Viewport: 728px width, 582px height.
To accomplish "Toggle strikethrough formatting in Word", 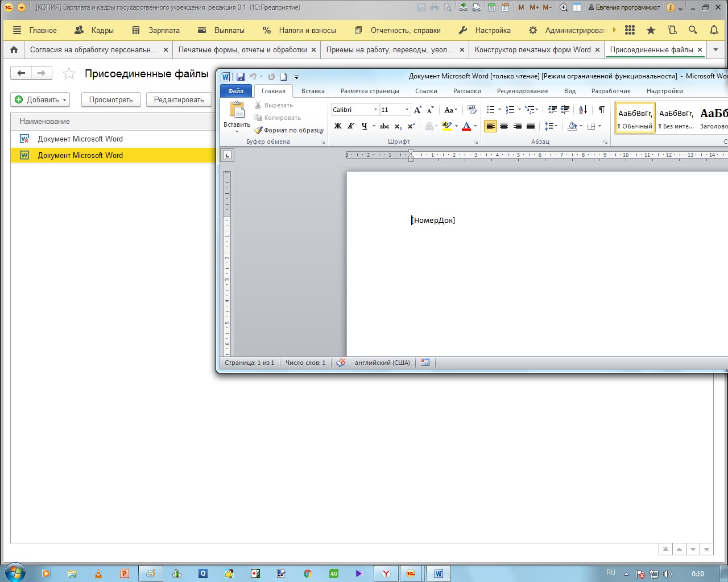I will (x=384, y=126).
